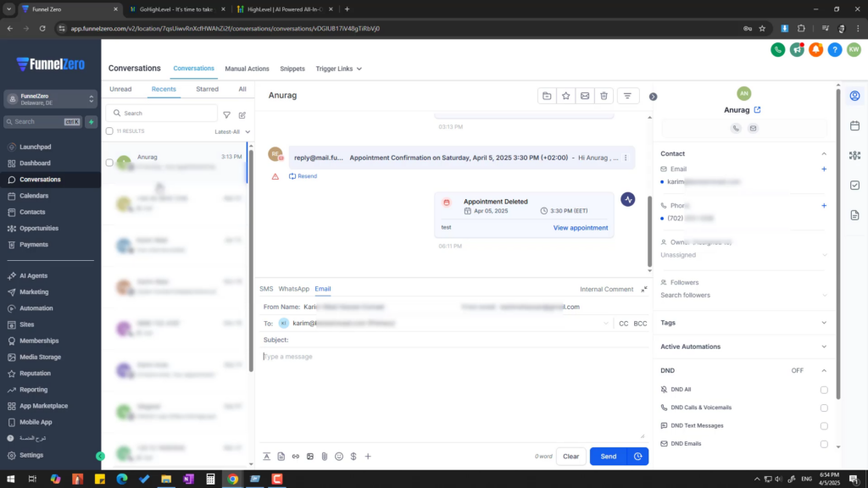The width and height of the screenshot is (868, 488).
Task: Switch to the Unread tab
Action: [120, 89]
